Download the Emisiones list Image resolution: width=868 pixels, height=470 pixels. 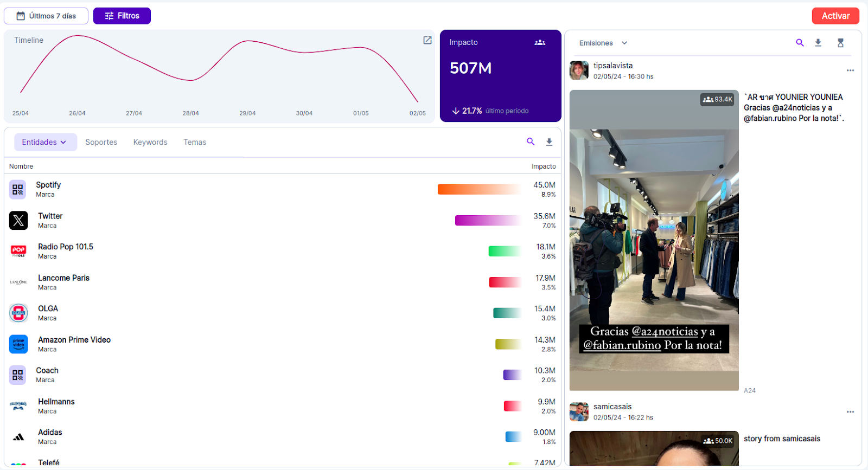[818, 43]
